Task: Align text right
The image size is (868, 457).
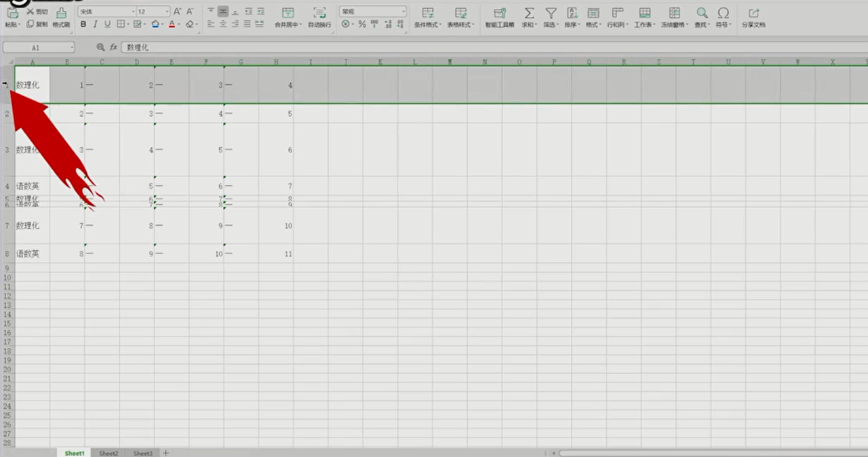Action: [x=235, y=24]
